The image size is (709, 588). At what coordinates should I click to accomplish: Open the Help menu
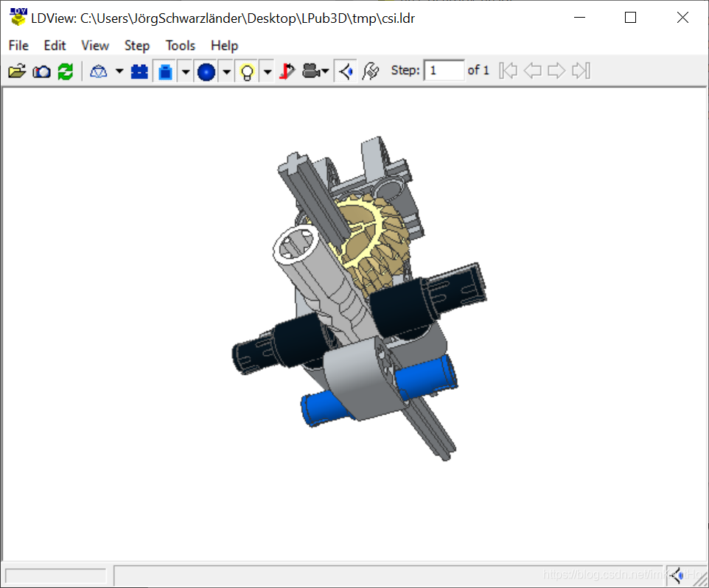[x=224, y=46]
